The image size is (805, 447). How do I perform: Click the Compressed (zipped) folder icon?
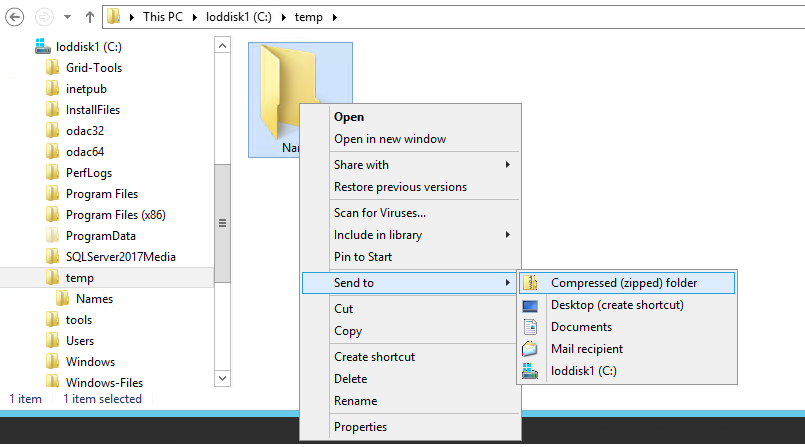coord(530,283)
